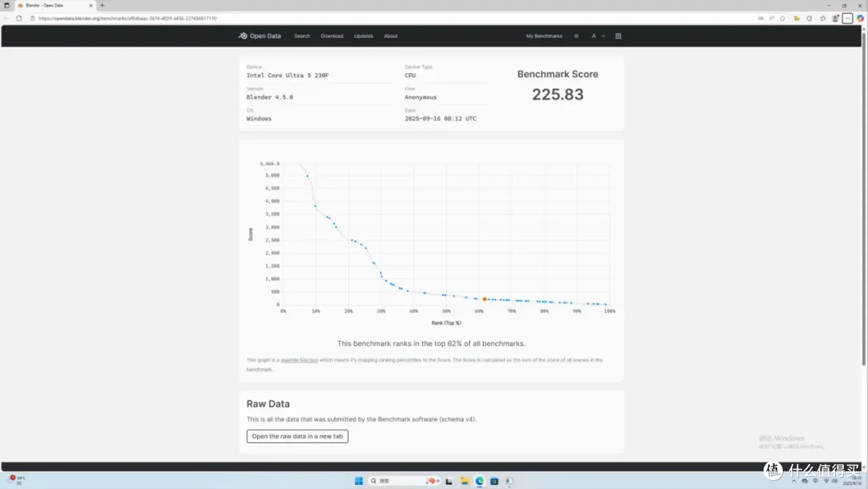Click the Benchmark Score value 225.83
This screenshot has width=868, height=489.
pos(558,95)
